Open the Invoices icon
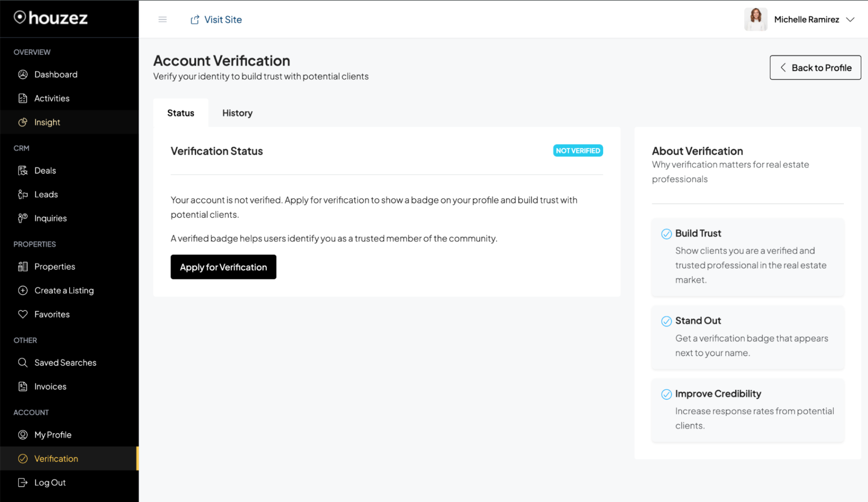The image size is (868, 502). tap(23, 386)
